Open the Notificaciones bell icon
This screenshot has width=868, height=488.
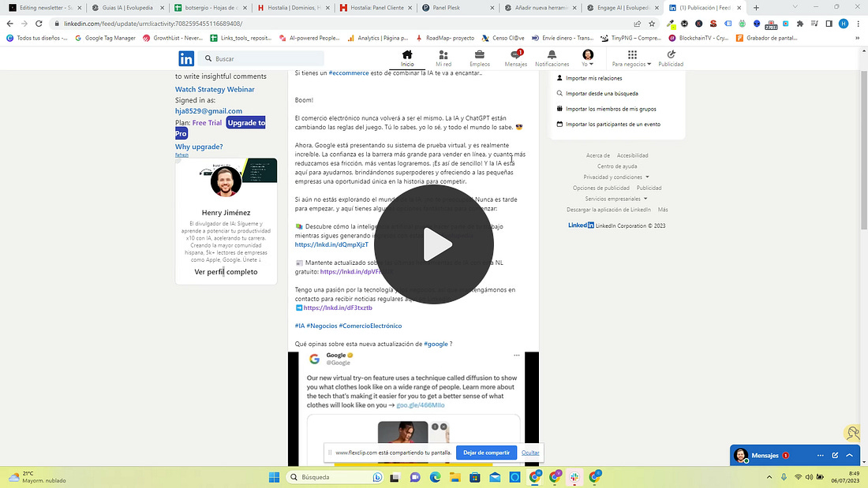tap(552, 54)
